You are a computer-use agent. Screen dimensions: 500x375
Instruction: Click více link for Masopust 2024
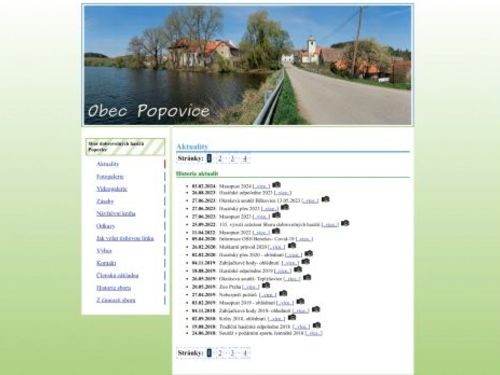tap(261, 186)
